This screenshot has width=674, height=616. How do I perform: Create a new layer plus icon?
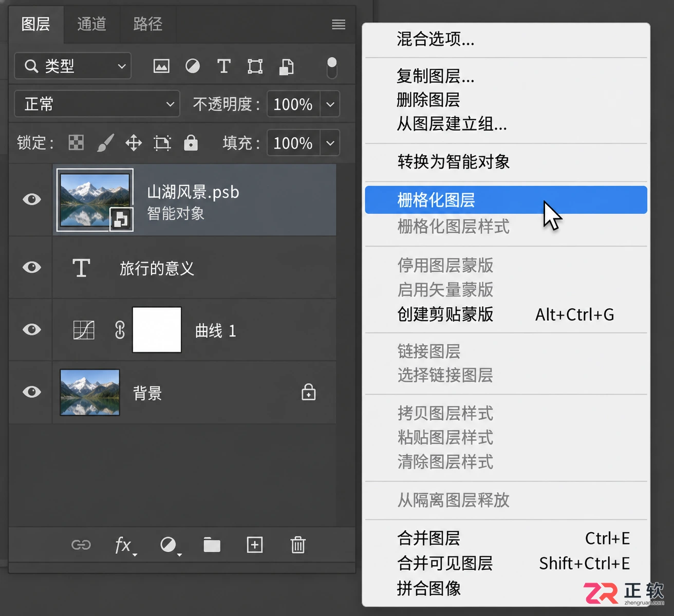point(255,545)
